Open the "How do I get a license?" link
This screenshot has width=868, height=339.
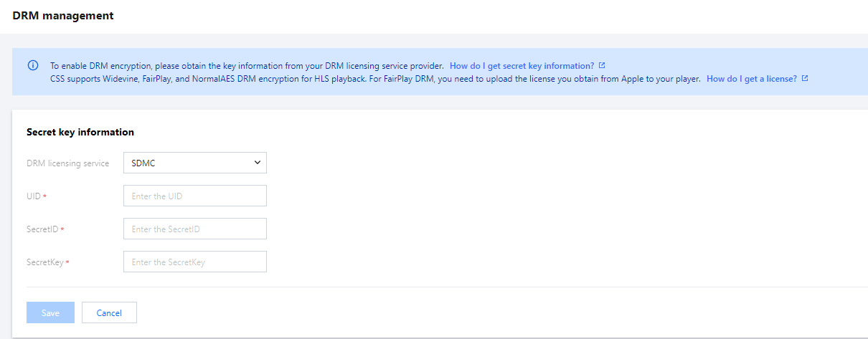[x=751, y=79]
